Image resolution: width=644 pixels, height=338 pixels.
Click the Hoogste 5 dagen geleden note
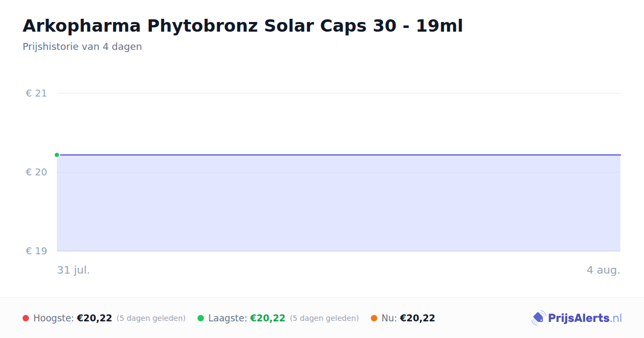click(x=151, y=318)
